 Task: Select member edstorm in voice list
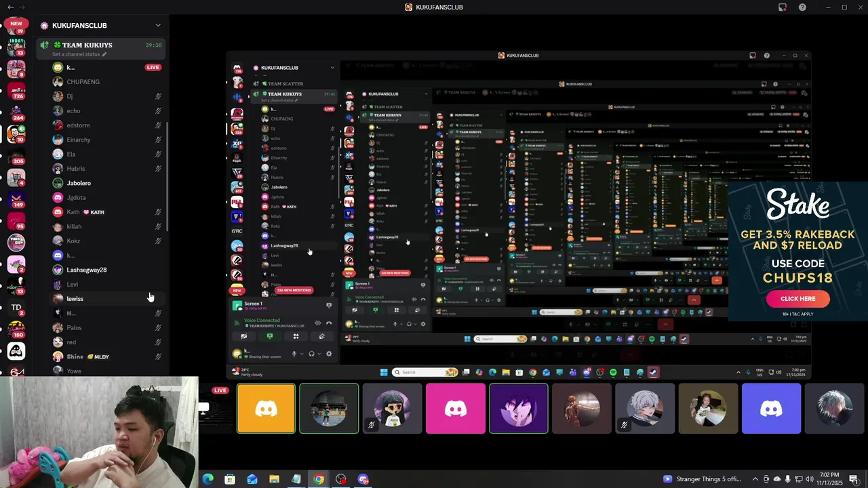click(x=108, y=125)
